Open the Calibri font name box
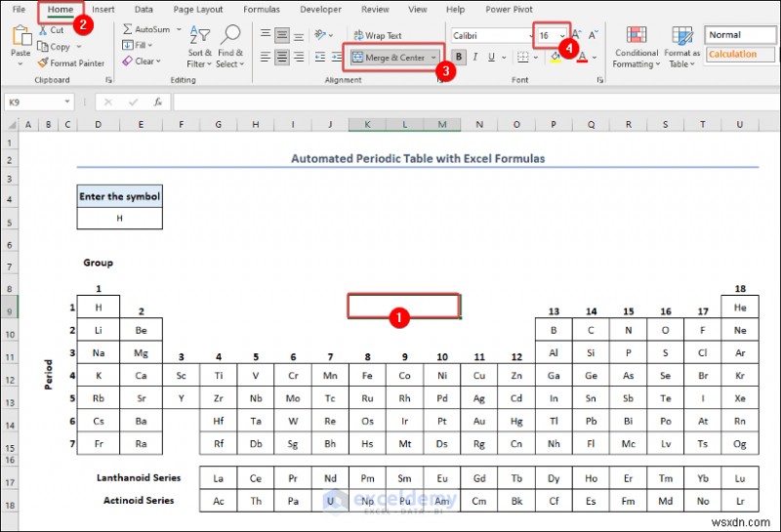 tap(491, 35)
